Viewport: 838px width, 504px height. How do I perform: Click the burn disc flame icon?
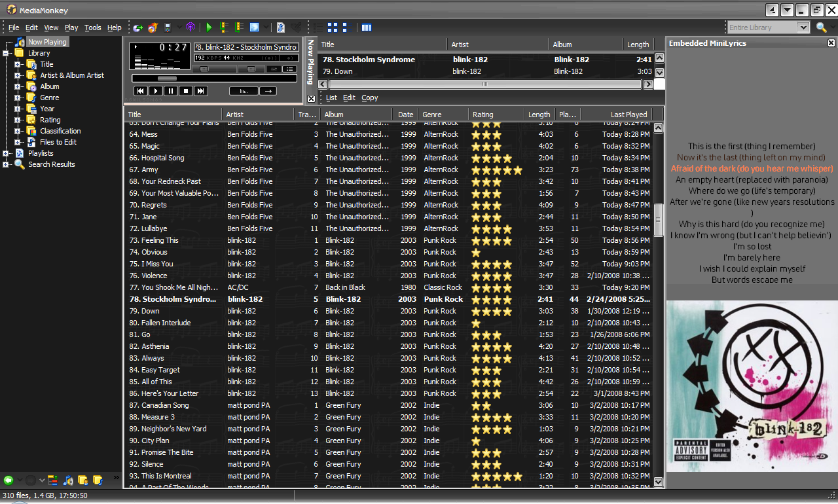(153, 27)
